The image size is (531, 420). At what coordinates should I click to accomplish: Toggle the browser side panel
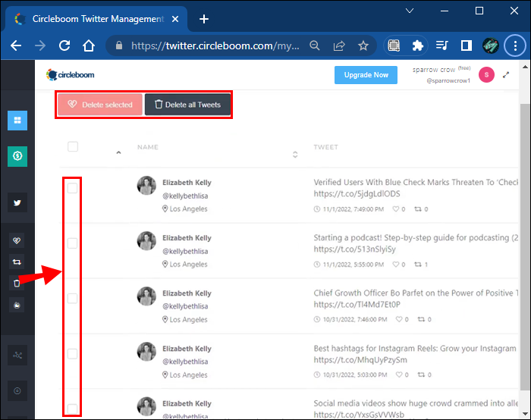467,45
